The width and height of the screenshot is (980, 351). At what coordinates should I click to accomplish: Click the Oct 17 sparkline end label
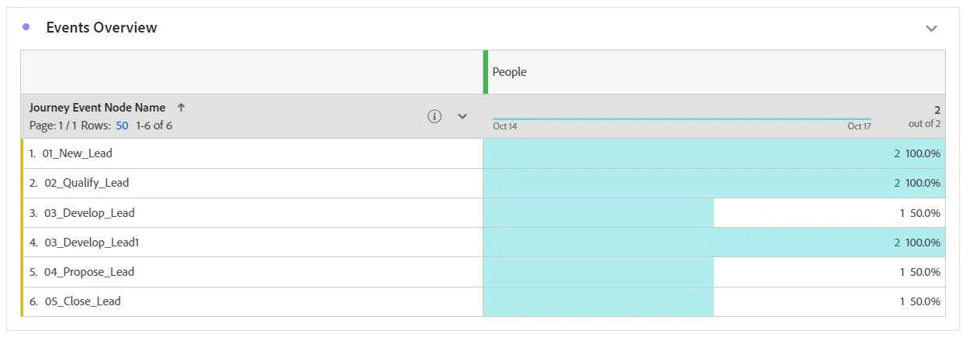tap(859, 126)
